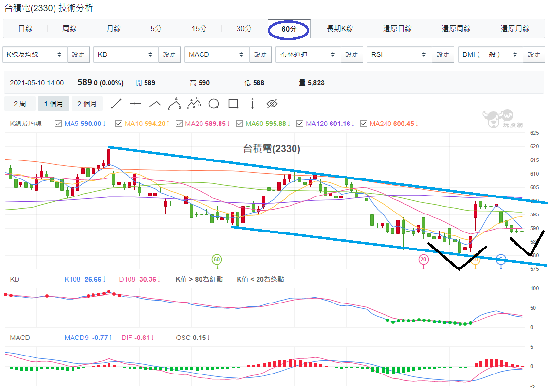Click 設定 next to 布林通道
Image resolution: width=551 pixels, height=392 pixels.
[352, 54]
